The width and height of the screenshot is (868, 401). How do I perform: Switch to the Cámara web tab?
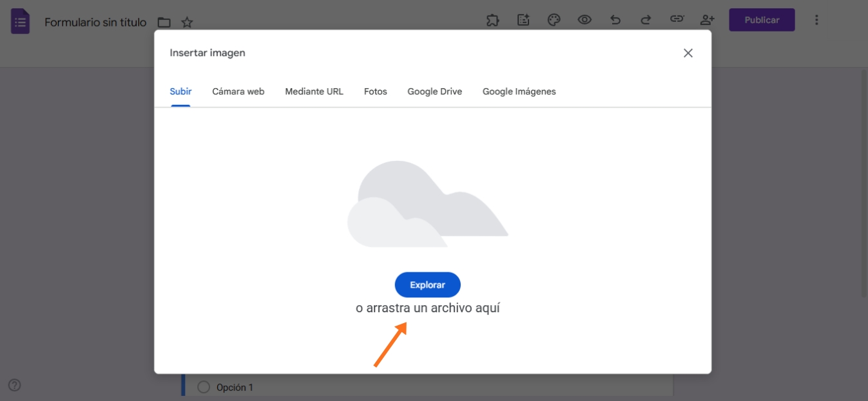(x=238, y=91)
